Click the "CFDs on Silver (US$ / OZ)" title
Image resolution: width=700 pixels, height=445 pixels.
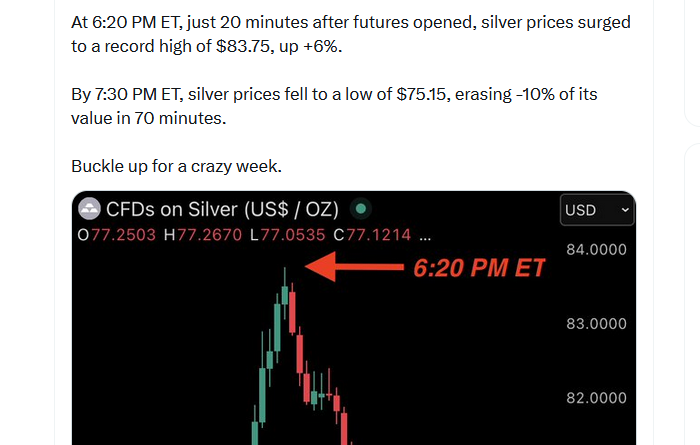(x=223, y=210)
